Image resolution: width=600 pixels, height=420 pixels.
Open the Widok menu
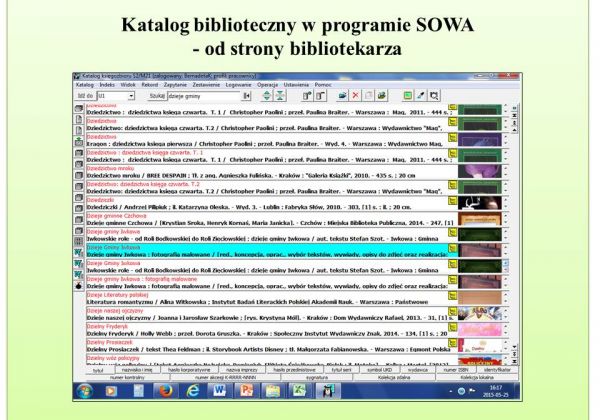tap(128, 85)
